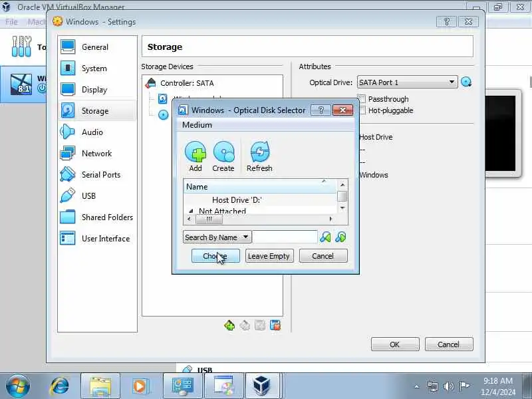The image size is (532, 399).
Task: Open the Display settings category
Action: (97, 90)
